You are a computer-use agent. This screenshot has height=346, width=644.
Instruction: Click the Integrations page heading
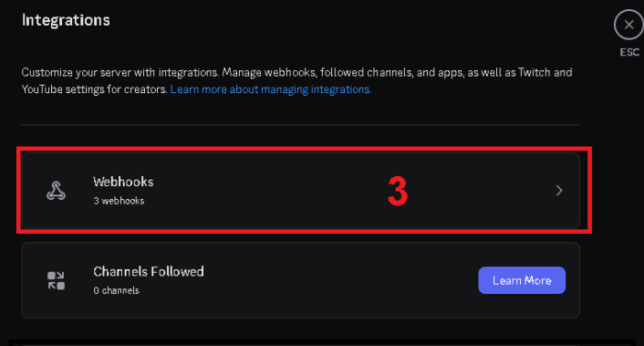pyautogui.click(x=66, y=20)
